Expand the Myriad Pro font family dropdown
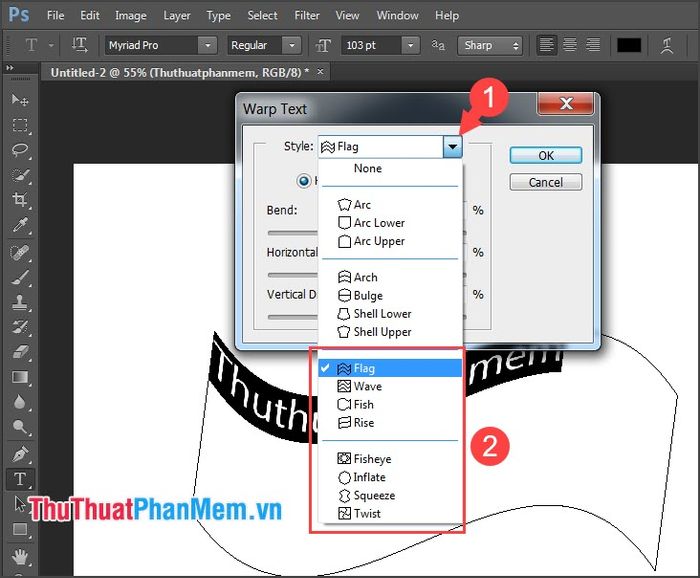Screen dimensions: 700x578 207,45
